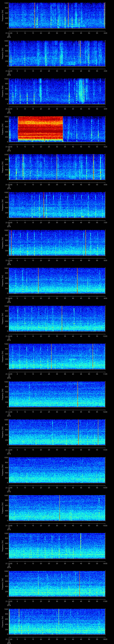The width and height of the screenshot is (114, 644).
Task: Click the 21:02:00 start time label
Action: [9, 71]
